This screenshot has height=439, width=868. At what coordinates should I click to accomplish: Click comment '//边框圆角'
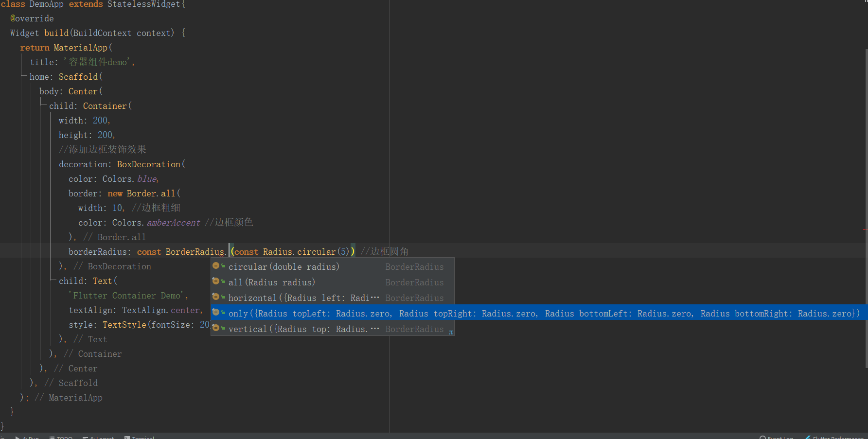(x=385, y=252)
